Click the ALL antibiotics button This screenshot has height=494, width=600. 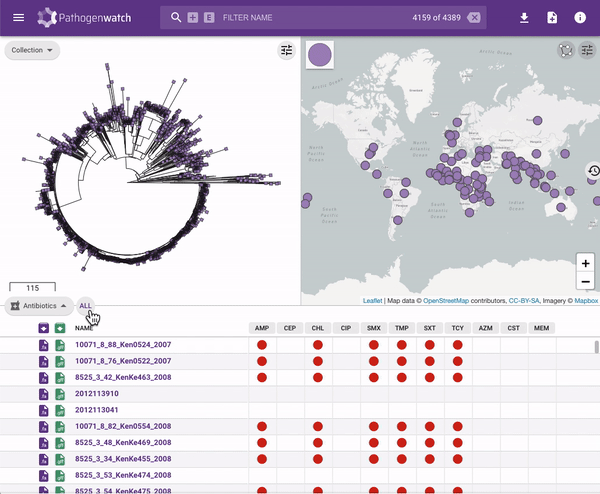86,306
